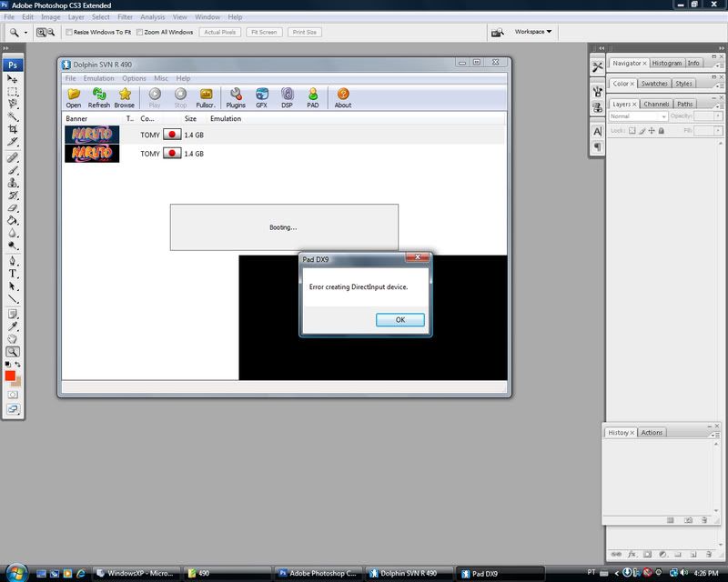Select the Rectangular Marquee tool
Image resolution: width=728 pixels, height=582 pixels.
pos(13,92)
